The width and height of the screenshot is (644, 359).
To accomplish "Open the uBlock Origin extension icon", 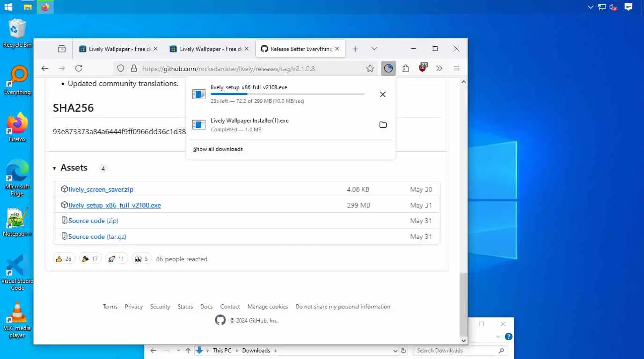I will [x=423, y=68].
